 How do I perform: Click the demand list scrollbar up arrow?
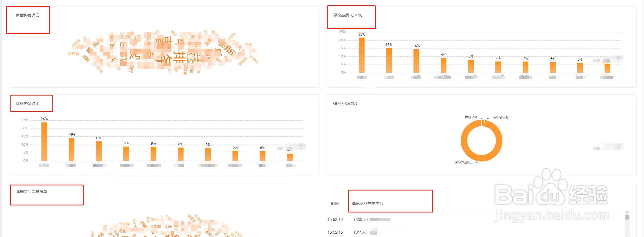pyautogui.click(x=627, y=212)
